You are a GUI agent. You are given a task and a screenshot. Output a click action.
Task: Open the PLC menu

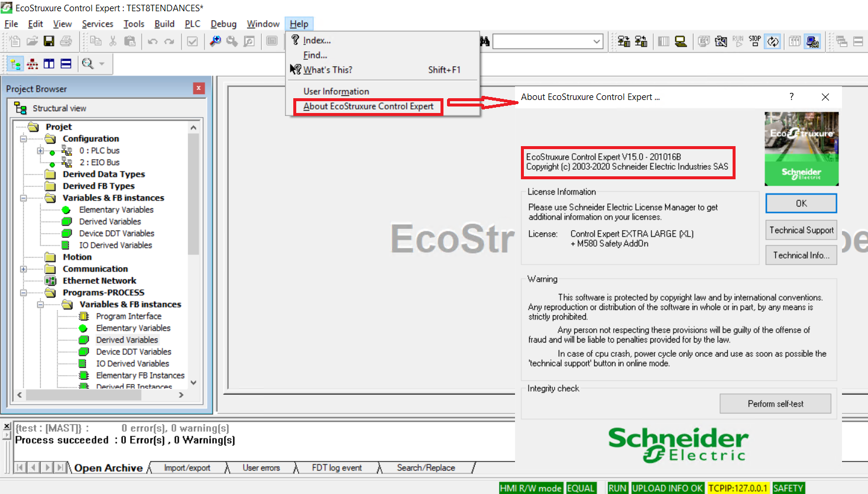193,24
